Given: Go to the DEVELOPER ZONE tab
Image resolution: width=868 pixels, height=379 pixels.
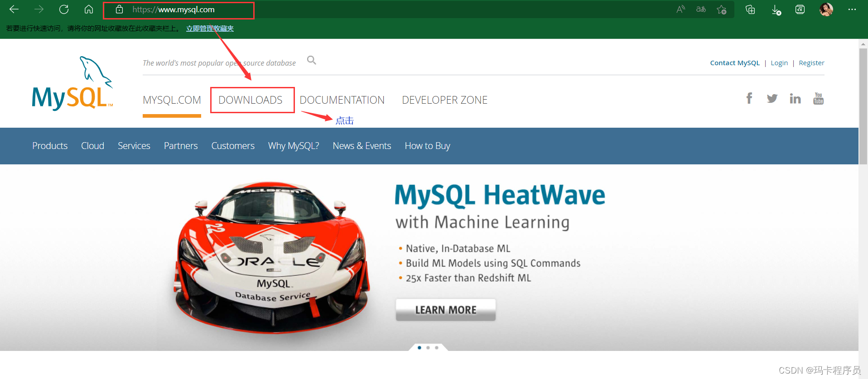Looking at the screenshot, I should [444, 100].
